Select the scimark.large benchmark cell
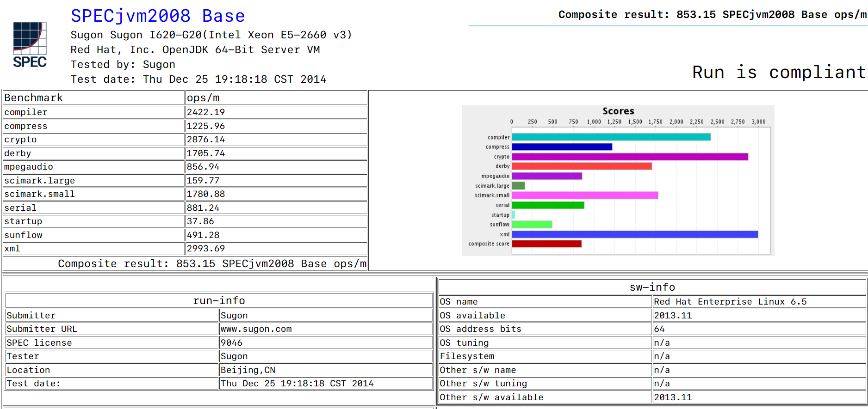 (94, 181)
